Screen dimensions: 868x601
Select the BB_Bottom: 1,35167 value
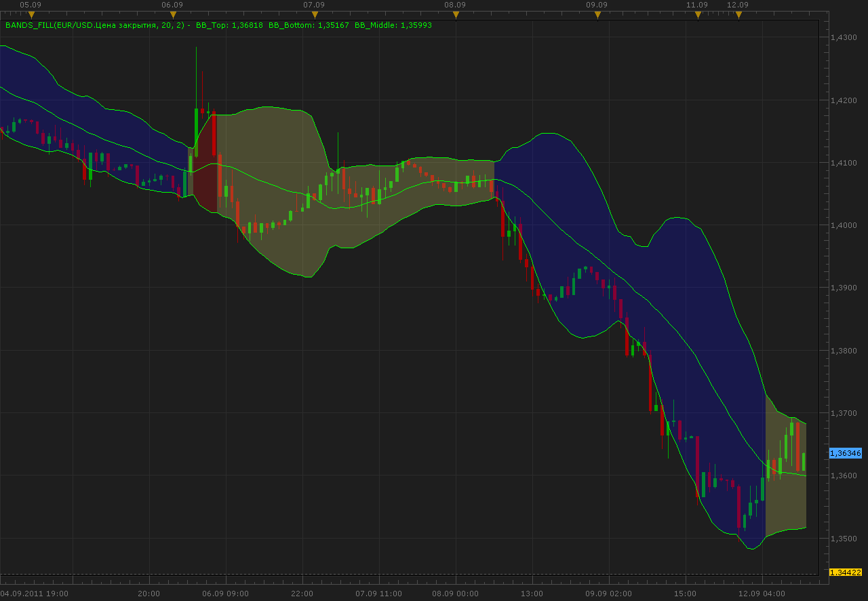pyautogui.click(x=309, y=25)
